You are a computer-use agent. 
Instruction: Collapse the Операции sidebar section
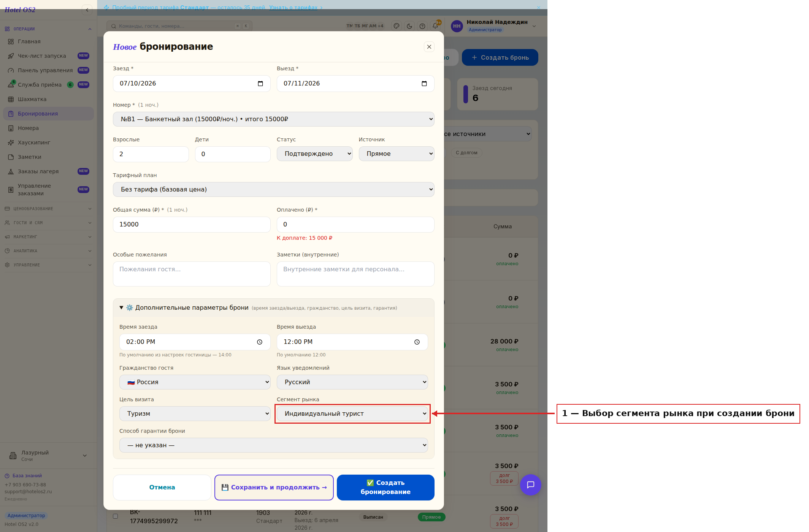(x=48, y=29)
